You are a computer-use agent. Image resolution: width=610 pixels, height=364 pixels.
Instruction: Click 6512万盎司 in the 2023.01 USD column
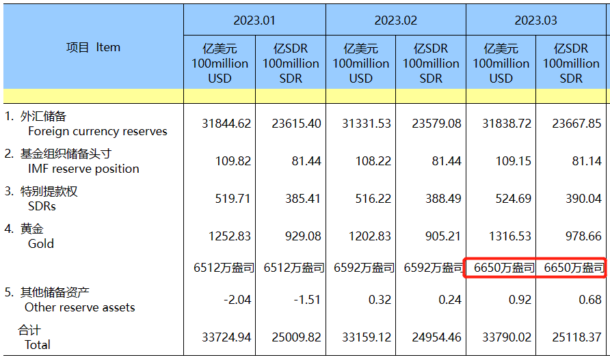(x=224, y=268)
